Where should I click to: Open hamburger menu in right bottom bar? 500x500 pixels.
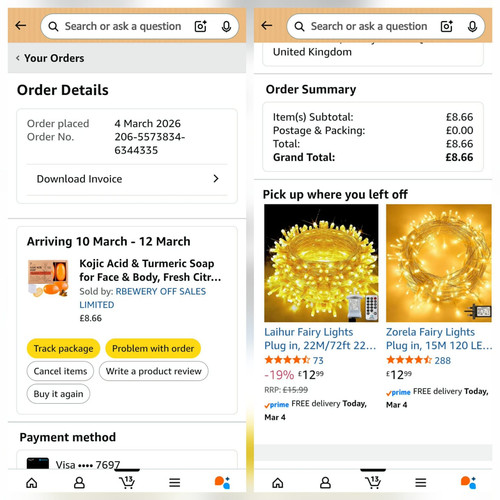(x=420, y=482)
